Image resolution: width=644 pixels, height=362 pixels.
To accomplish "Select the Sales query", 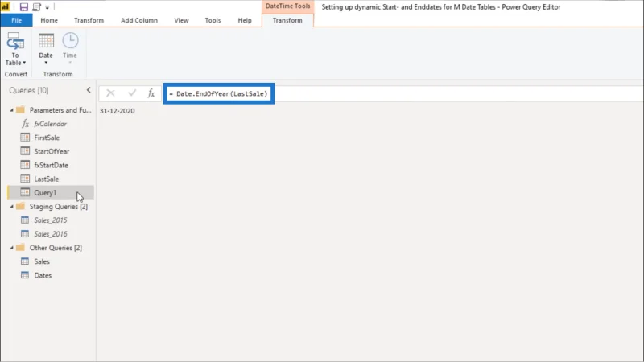I will 42,261.
